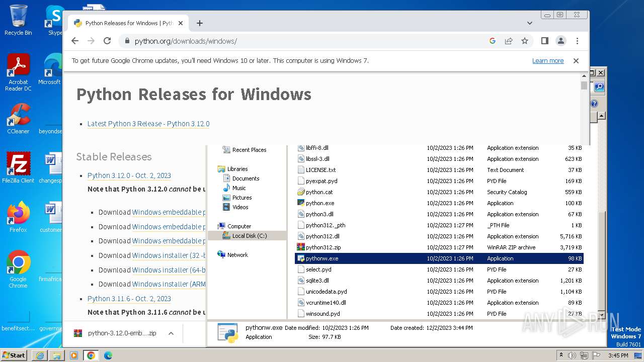Click the address bar URL
Image resolution: width=644 pixels, height=362 pixels.
pos(186,41)
